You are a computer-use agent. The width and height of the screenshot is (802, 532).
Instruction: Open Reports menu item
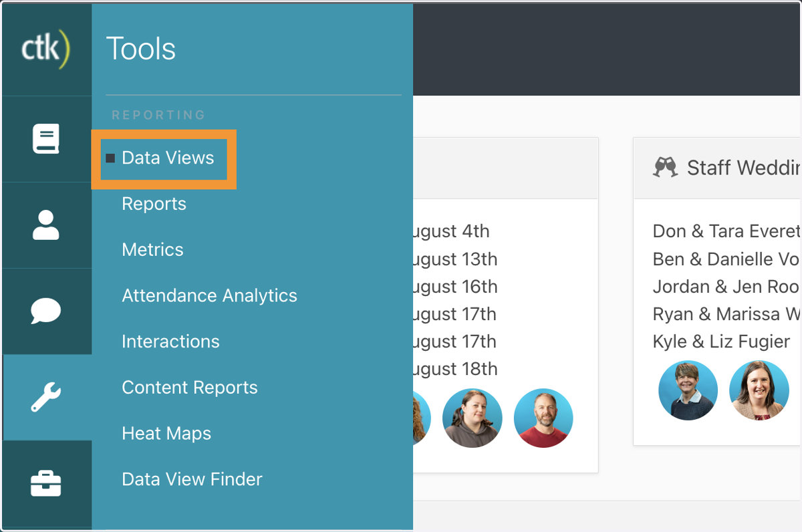point(154,204)
